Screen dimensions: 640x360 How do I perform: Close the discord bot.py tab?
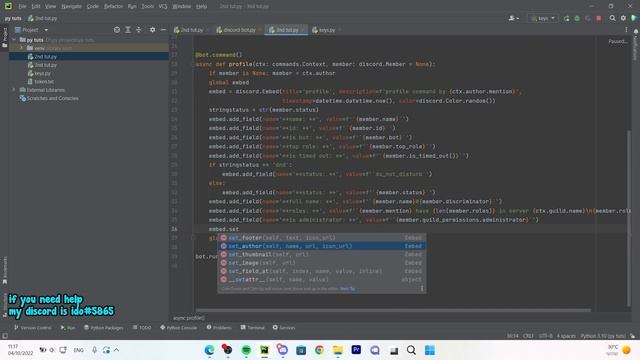pos(260,30)
